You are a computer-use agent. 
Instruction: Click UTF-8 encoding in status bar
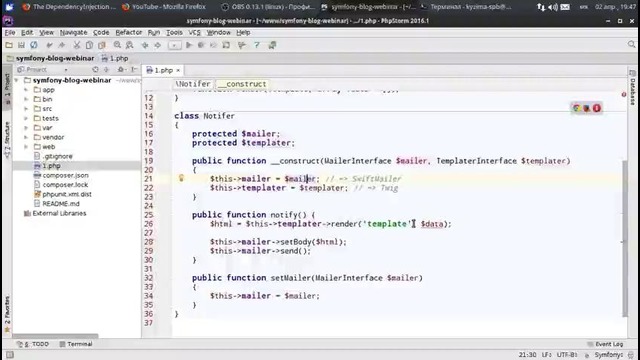pos(567,355)
